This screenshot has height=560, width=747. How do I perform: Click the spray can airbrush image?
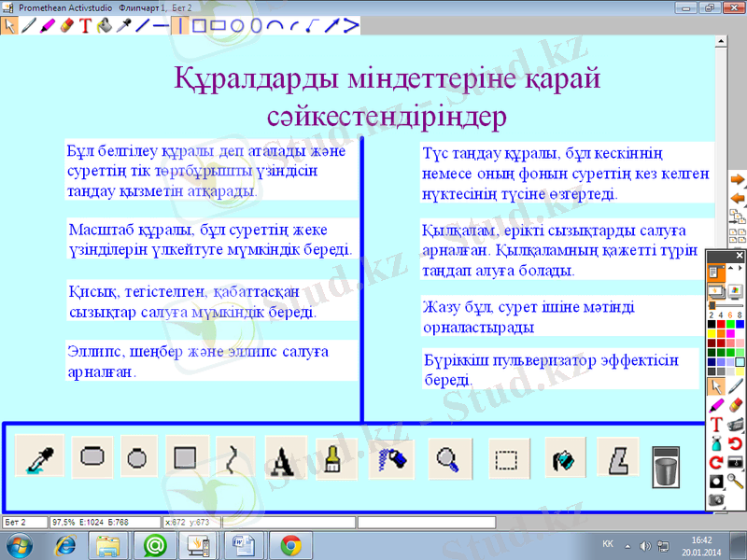click(x=389, y=458)
